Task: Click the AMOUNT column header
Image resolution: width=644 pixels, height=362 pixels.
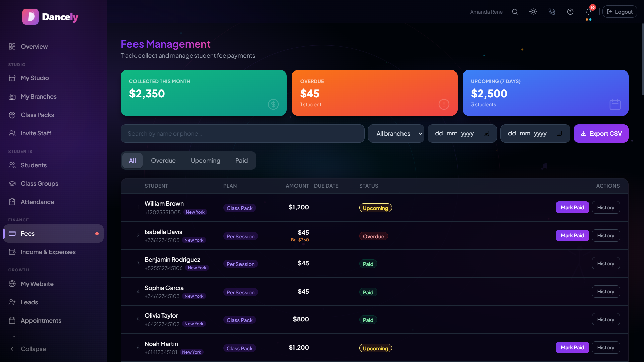Action: (297, 186)
